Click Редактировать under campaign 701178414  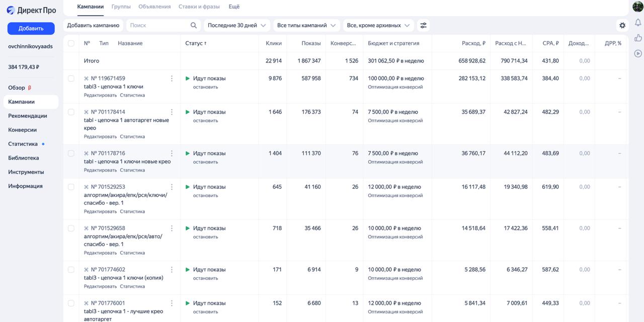(100, 136)
